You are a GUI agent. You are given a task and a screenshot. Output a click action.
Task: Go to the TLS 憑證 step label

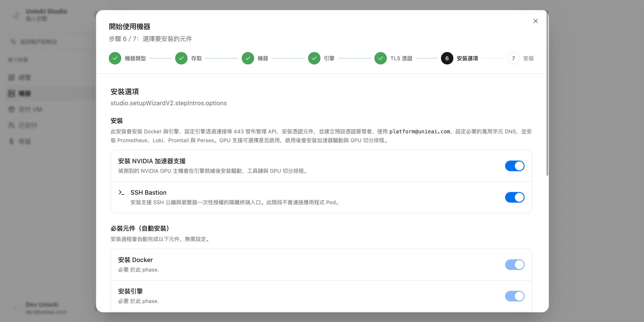click(401, 58)
